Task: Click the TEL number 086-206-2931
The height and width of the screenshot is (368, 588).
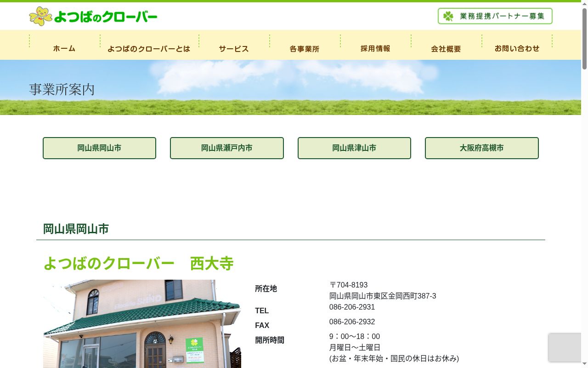Action: pyautogui.click(x=352, y=307)
